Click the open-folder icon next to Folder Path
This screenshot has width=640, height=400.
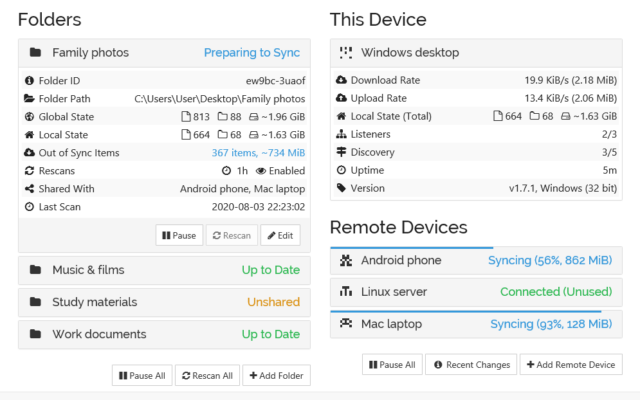[29, 98]
